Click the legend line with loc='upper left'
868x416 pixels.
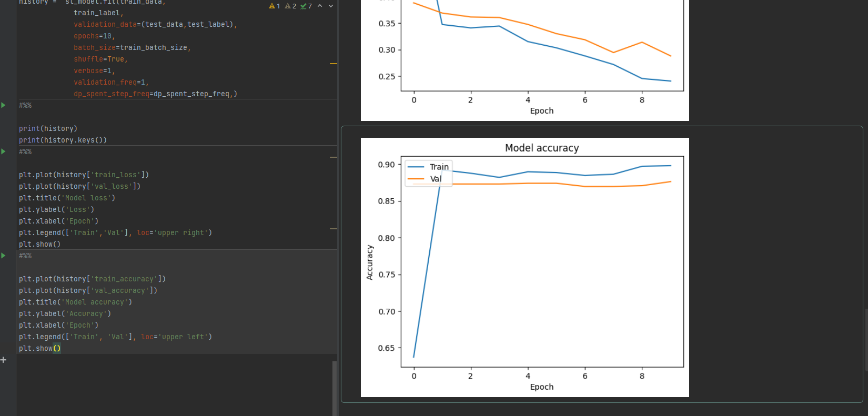[x=116, y=337]
